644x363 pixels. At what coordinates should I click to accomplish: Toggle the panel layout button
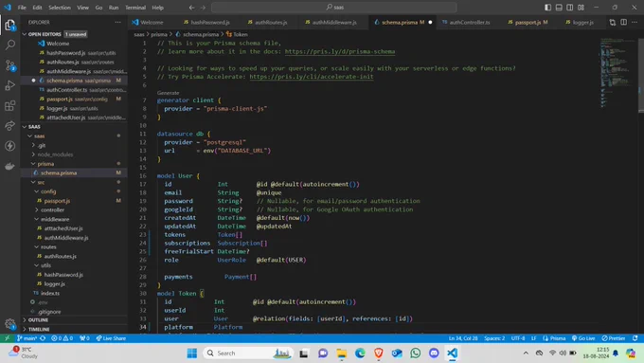coord(559,8)
